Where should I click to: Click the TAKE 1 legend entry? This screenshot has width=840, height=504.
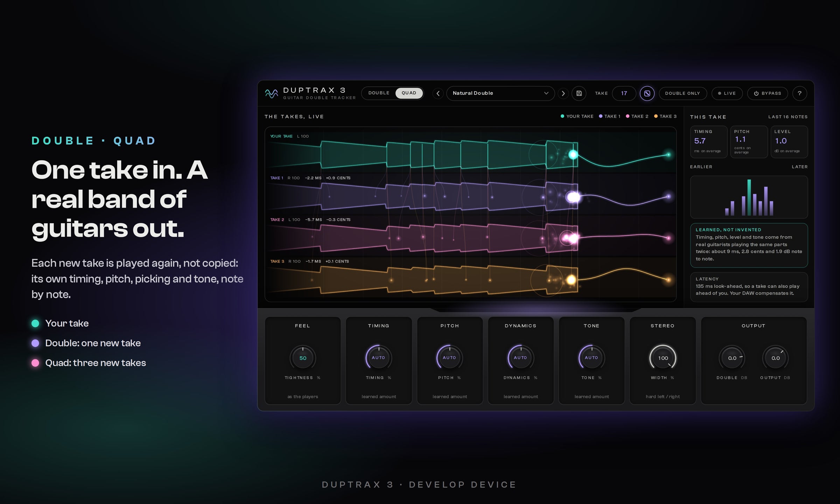pos(610,116)
